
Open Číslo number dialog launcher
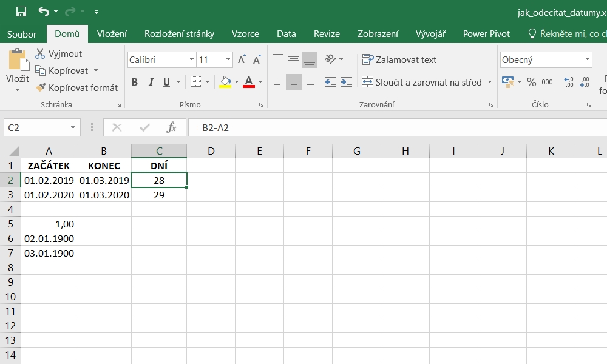[x=589, y=105]
